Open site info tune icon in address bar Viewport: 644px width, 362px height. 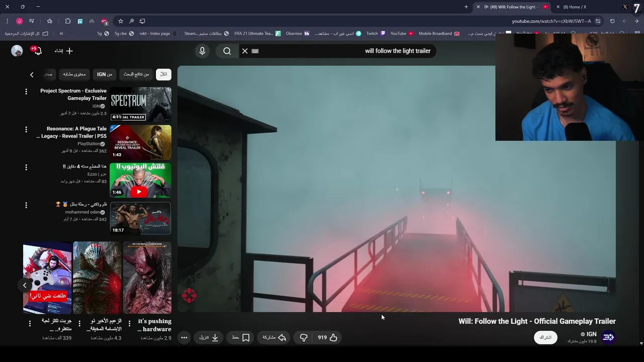[x=598, y=21]
